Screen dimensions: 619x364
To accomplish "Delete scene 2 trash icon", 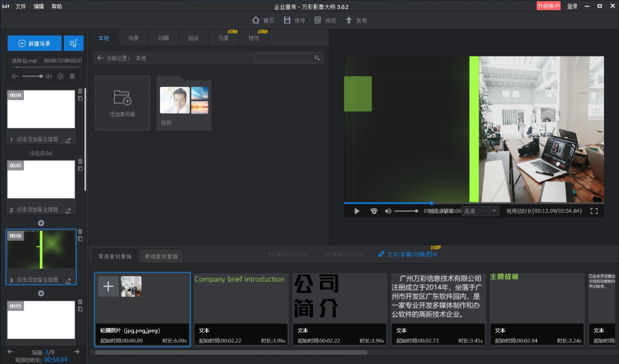I will (80, 161).
